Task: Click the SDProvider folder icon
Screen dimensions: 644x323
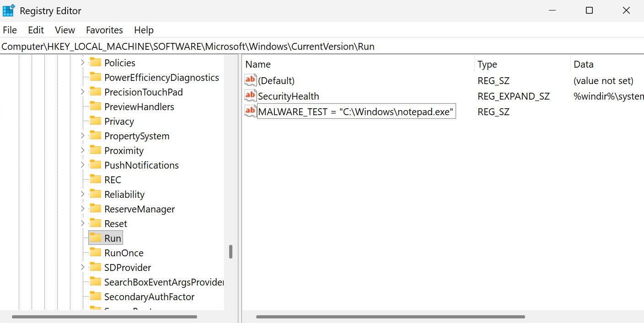Action: click(96, 267)
